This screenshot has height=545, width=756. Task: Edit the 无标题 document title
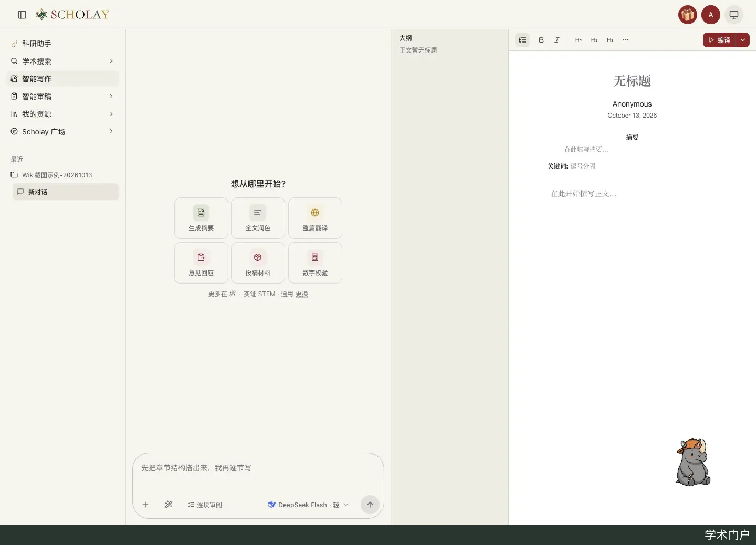tap(632, 81)
